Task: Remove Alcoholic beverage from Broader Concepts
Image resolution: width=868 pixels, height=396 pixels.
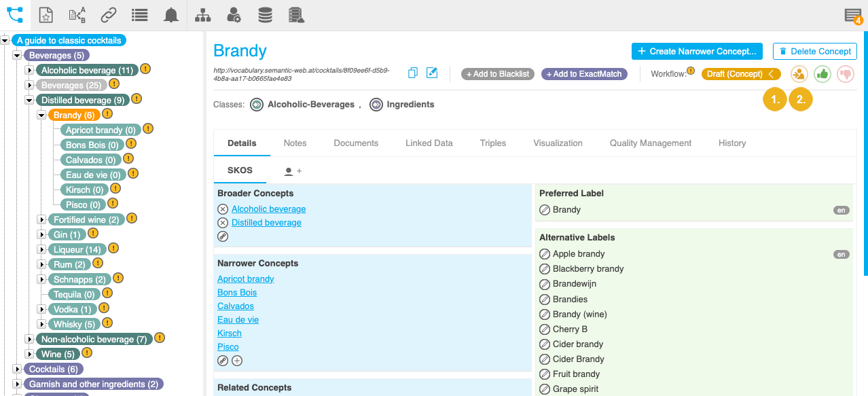Action: [223, 209]
